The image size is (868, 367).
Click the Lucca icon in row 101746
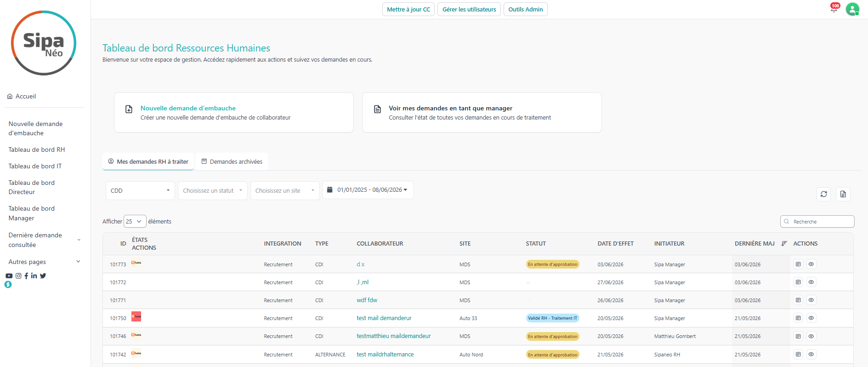pyautogui.click(x=136, y=335)
